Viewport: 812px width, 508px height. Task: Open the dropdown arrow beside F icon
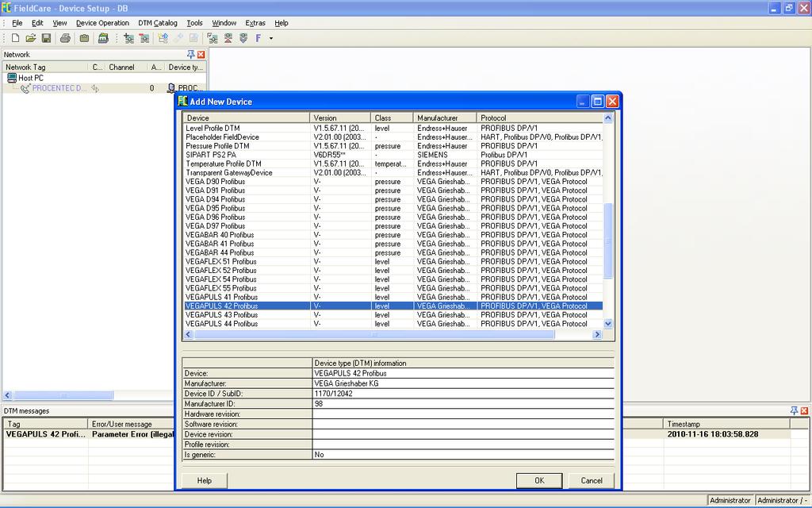pos(271,38)
